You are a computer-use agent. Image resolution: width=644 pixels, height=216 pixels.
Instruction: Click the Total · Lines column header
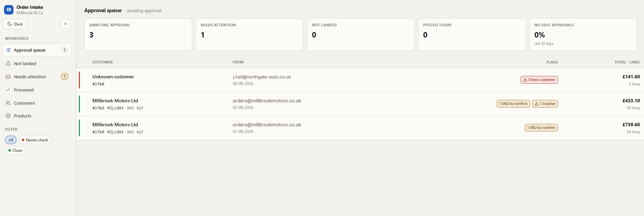point(627,62)
